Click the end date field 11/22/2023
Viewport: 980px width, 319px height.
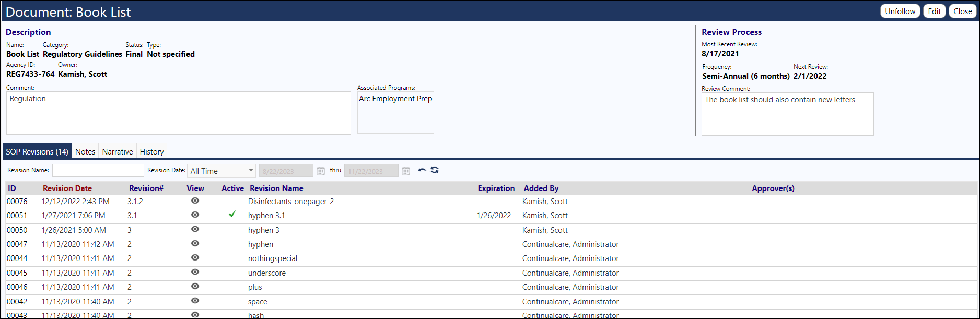point(371,171)
